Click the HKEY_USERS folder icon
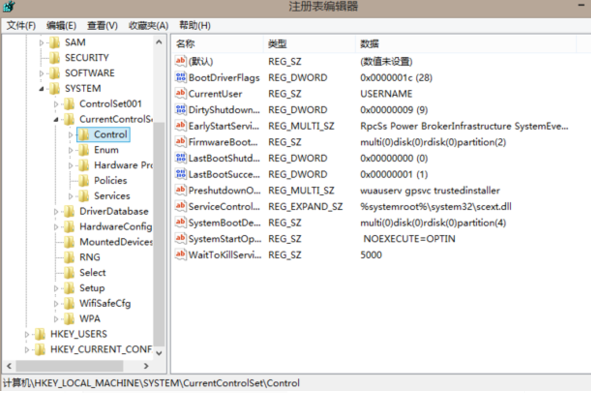This screenshot has height=394, width=591. point(40,334)
